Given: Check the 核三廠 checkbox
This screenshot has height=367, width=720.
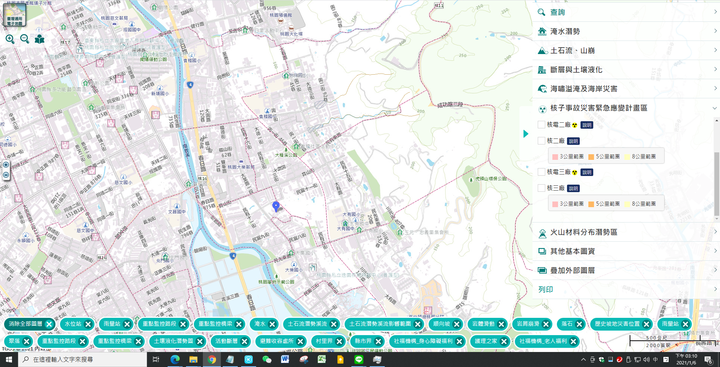Looking at the screenshot, I should 541,188.
